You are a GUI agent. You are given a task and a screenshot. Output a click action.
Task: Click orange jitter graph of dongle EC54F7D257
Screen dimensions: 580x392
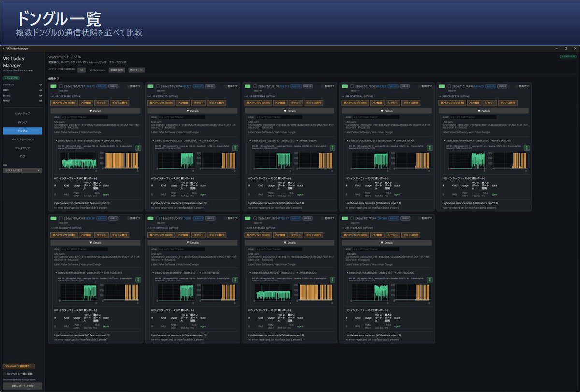(x=316, y=293)
